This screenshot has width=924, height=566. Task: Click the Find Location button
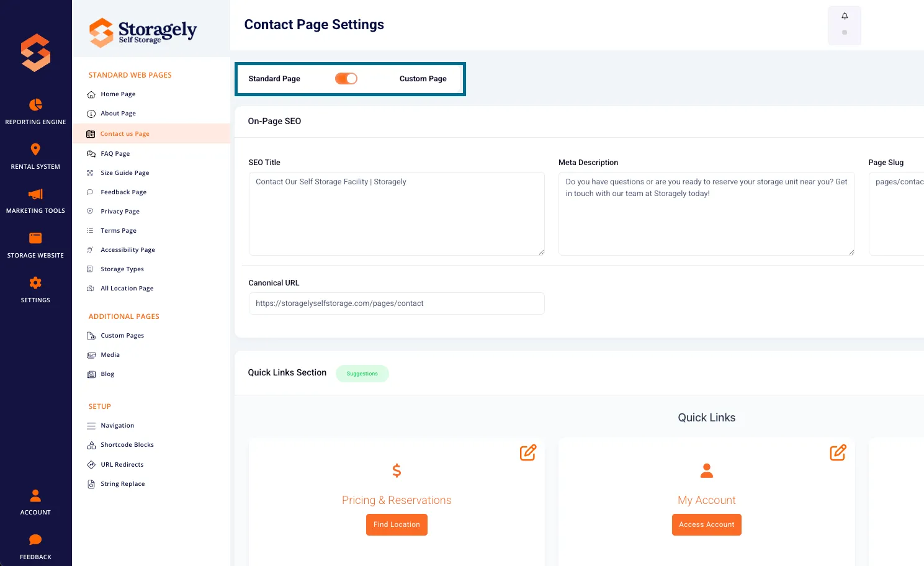[397, 524]
